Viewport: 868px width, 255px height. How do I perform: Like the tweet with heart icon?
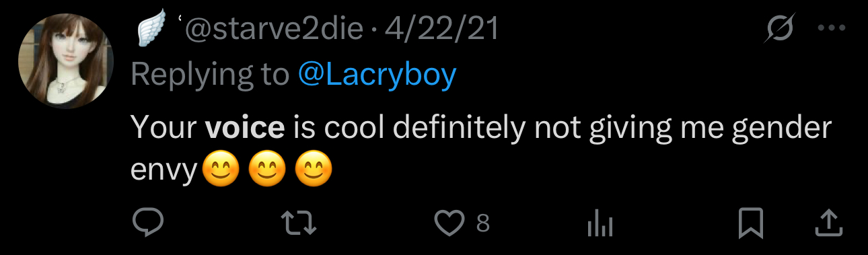449,223
